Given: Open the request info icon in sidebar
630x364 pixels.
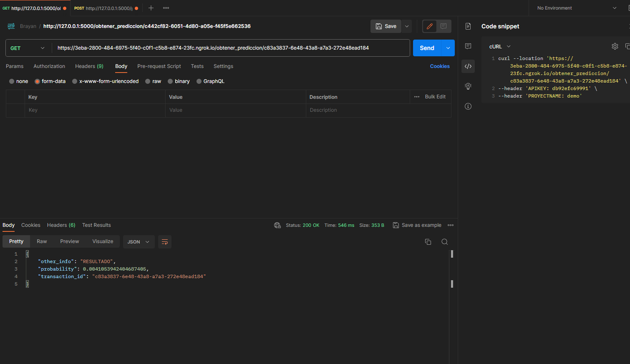Looking at the screenshot, I should tap(468, 106).
